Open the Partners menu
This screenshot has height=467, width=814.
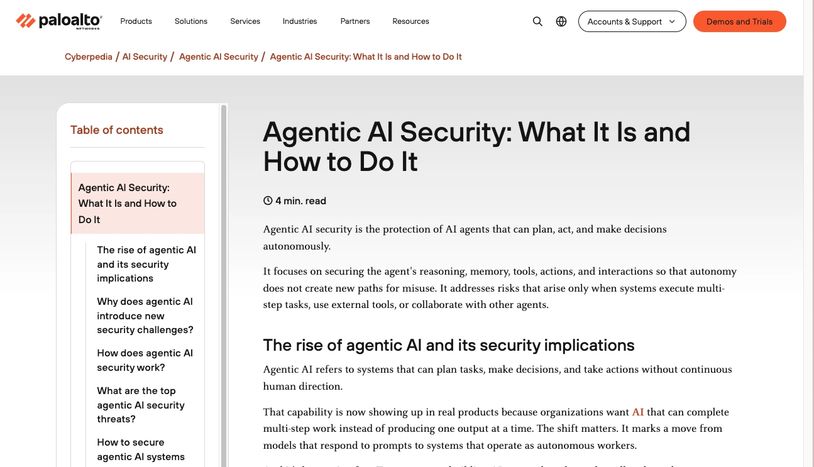(355, 21)
